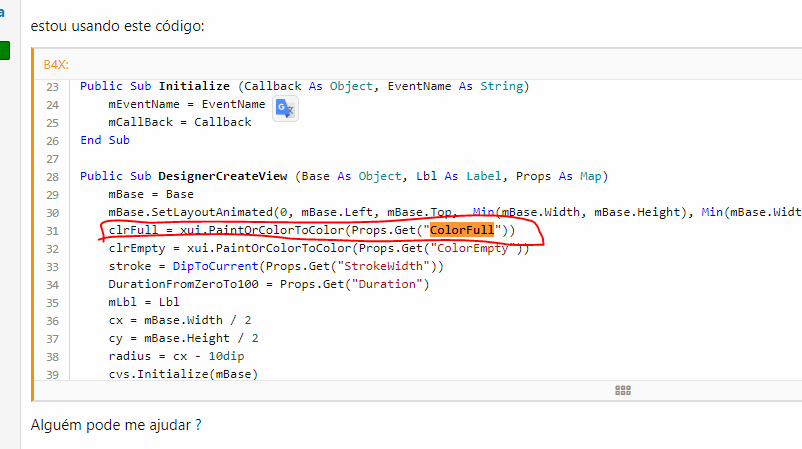Viewport: 802px width, 449px height.
Task: Click line number 23 in code gutter
Action: tap(53, 86)
